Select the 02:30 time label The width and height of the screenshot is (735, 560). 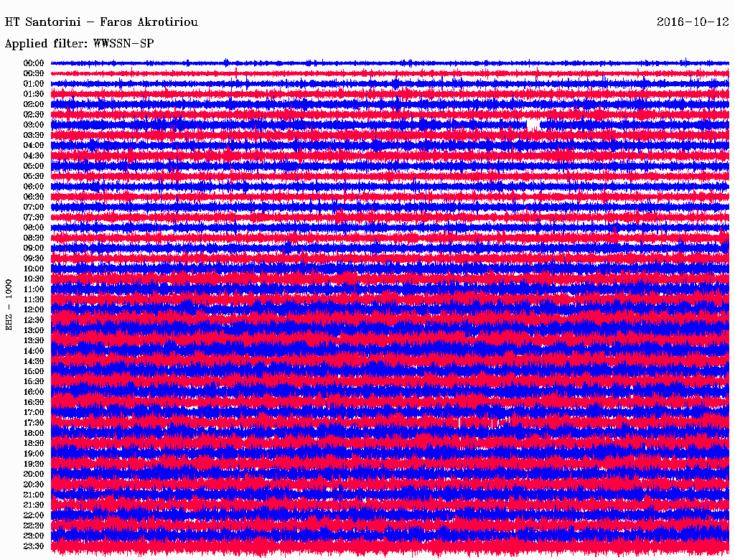click(34, 115)
